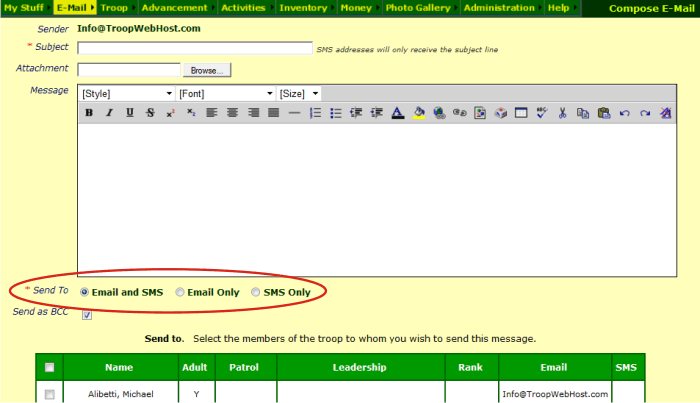Center-align the message text

point(233,113)
